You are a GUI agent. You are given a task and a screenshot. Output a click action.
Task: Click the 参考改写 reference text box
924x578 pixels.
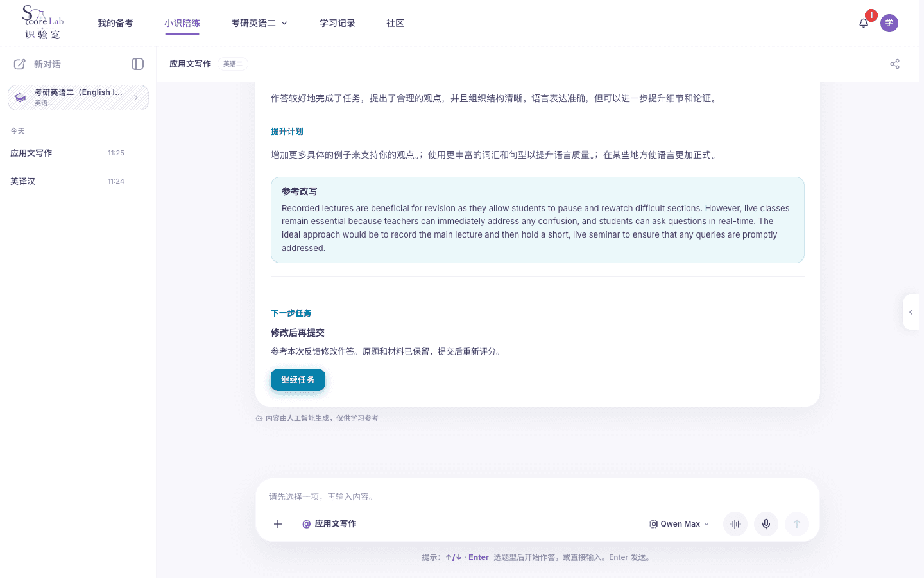(538, 220)
